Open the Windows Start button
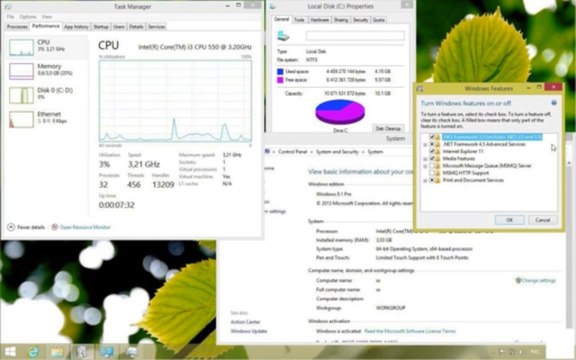This screenshot has height=360, width=576. [10, 352]
